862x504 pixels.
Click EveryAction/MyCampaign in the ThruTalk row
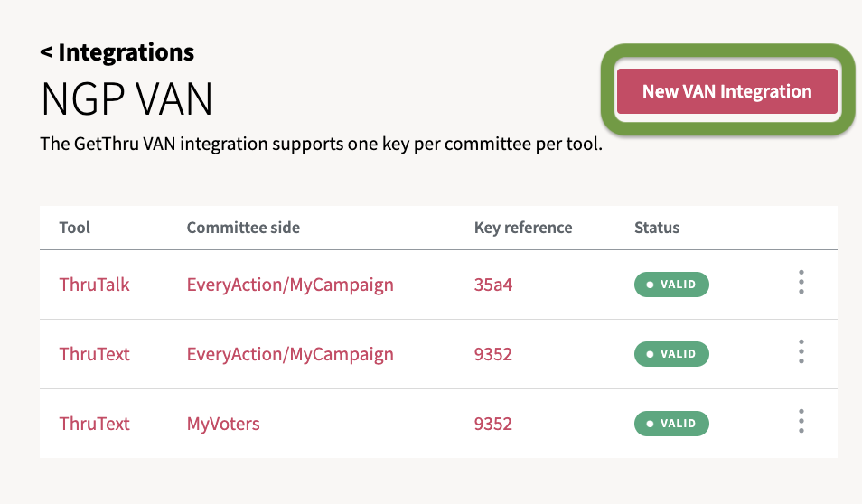click(x=290, y=285)
